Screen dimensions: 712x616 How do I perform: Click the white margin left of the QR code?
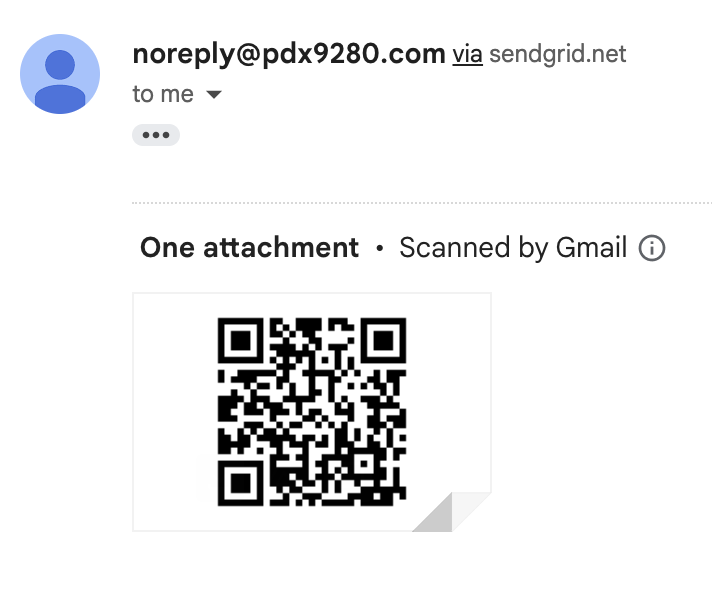[x=175, y=412]
